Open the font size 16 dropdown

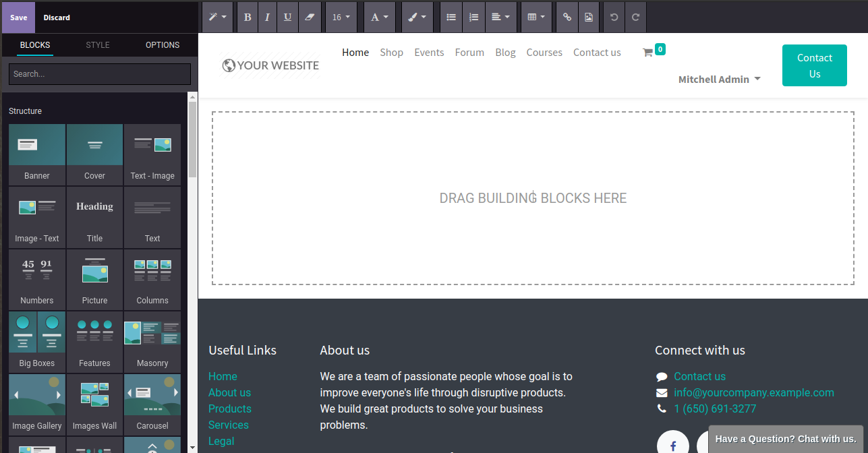341,17
